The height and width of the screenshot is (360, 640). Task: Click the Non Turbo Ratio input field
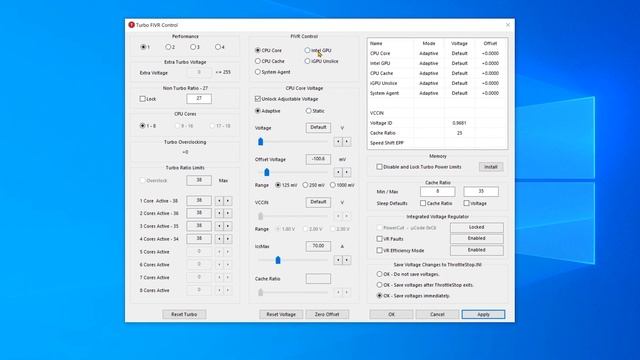(199, 98)
